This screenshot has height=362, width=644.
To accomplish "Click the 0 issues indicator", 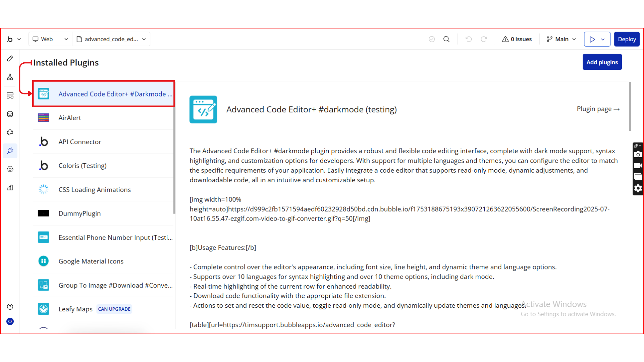I will [517, 39].
